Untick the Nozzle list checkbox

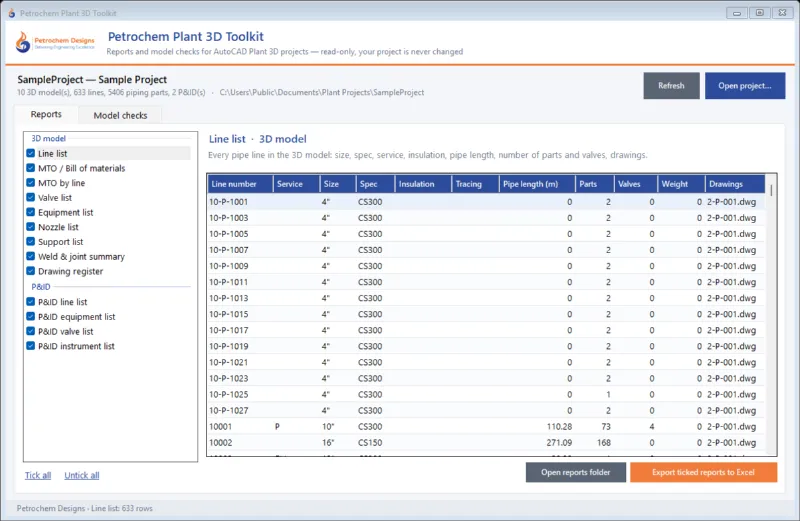(x=31, y=227)
